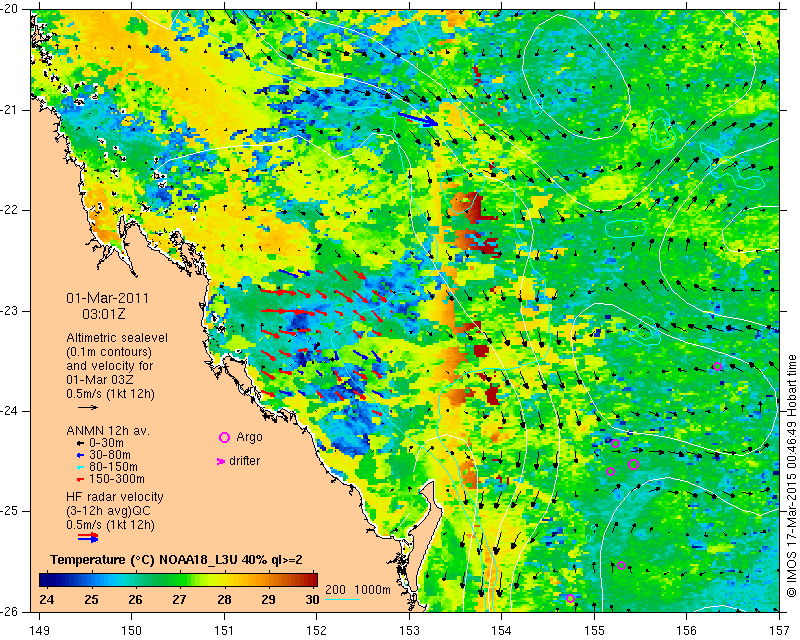The height and width of the screenshot is (640, 800).
Task: Click the latitude axis label '-23'
Action: 9,311
